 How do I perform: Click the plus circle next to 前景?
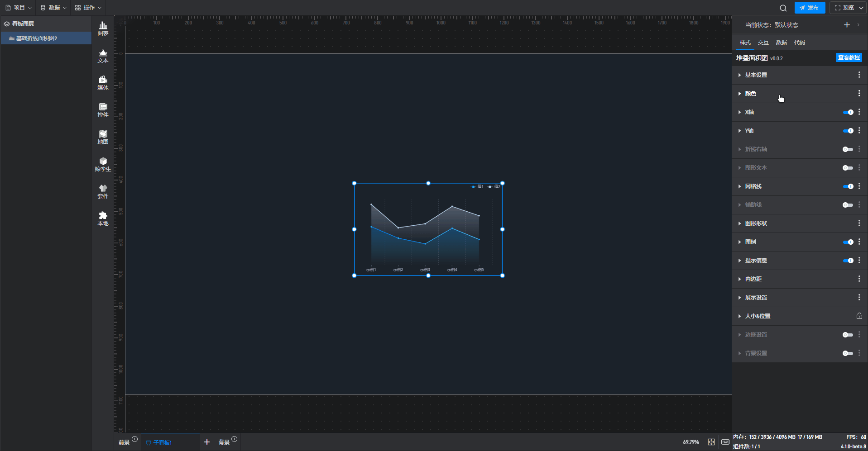coord(134,439)
